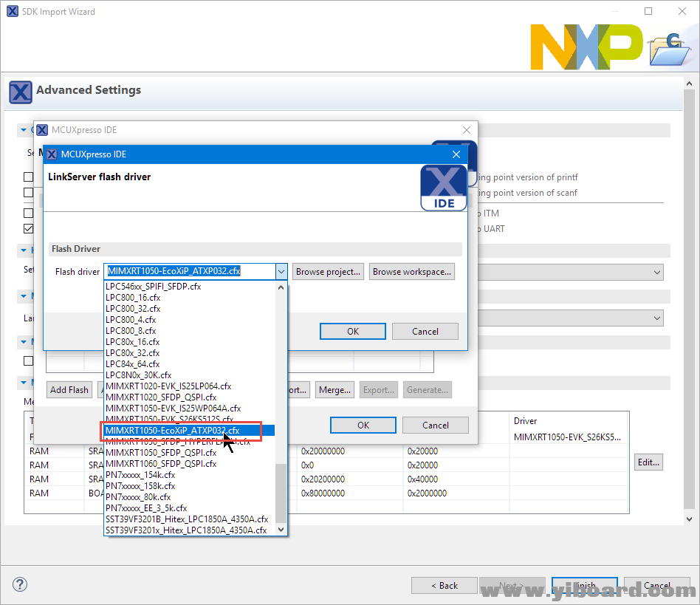700x605 pixels.
Task: Click the X logo beside Advanced Settings
Action: coord(21,92)
